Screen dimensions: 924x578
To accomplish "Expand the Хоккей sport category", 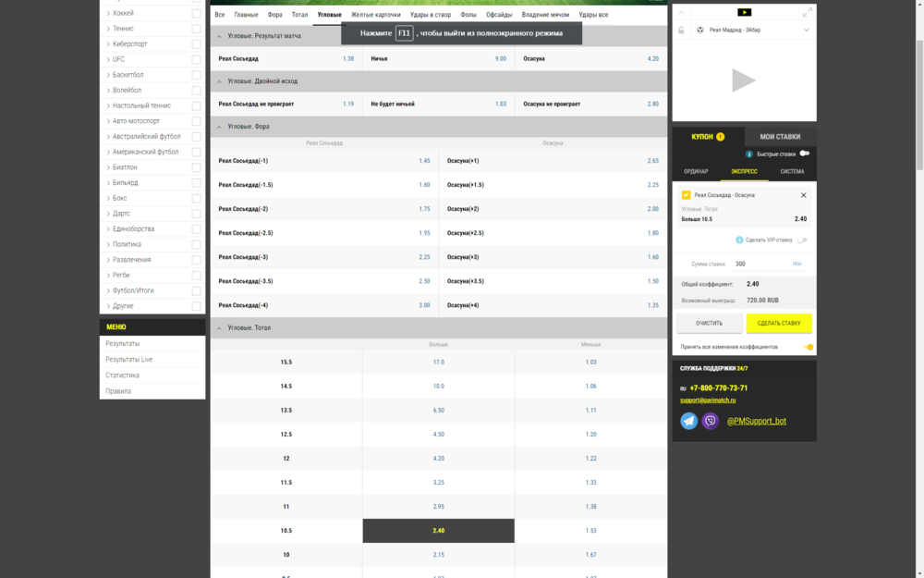I will click(108, 13).
